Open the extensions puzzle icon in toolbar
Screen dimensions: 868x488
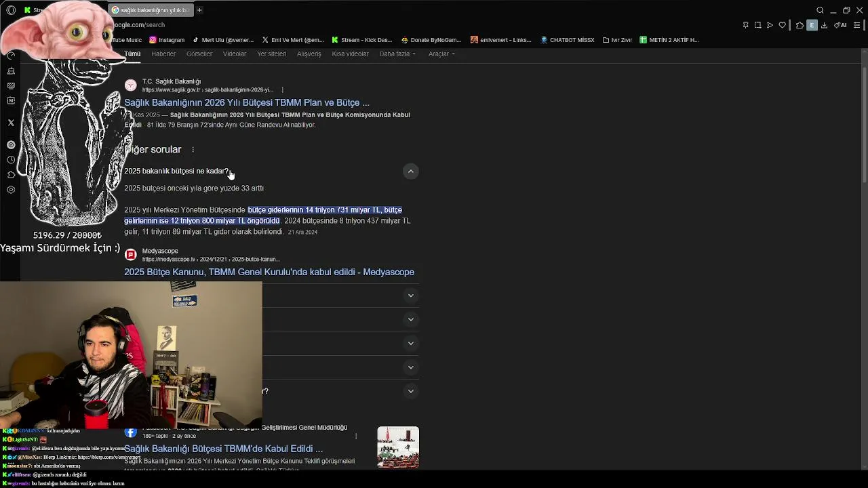coord(800,25)
